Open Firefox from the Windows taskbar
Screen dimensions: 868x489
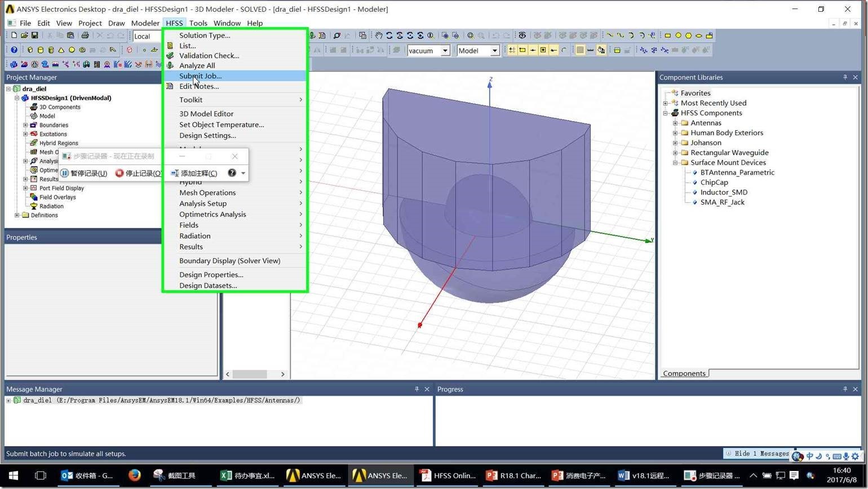(x=134, y=475)
